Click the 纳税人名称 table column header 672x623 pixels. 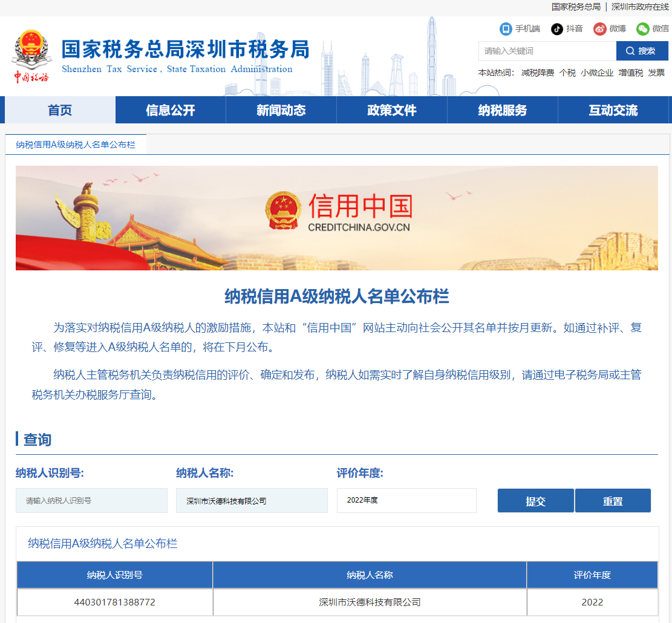click(370, 575)
